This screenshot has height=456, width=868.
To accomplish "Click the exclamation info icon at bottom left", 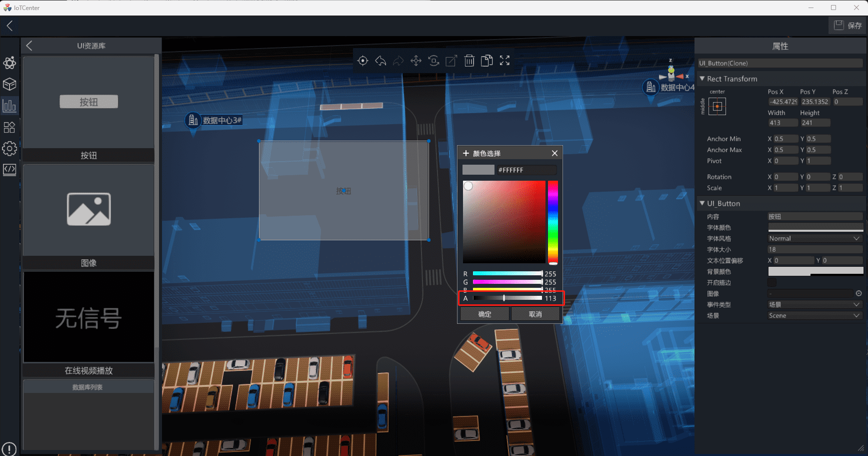I will [9, 449].
